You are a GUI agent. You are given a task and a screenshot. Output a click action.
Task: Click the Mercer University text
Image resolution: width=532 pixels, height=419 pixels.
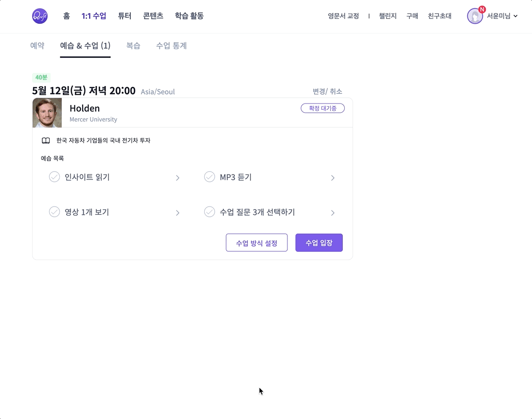tap(93, 120)
